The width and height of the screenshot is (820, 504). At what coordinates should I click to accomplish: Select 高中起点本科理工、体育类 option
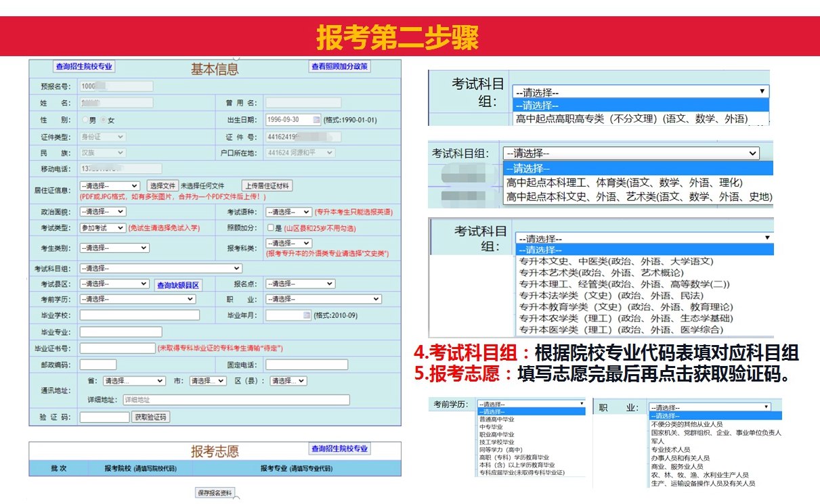[x=624, y=183]
